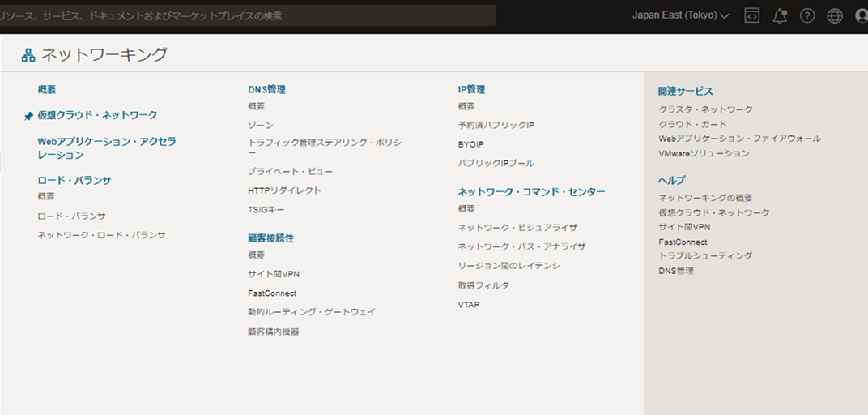This screenshot has height=415, width=868.
Task: Open 仮想クラウド・ネットワーク help link
Action: (x=714, y=212)
